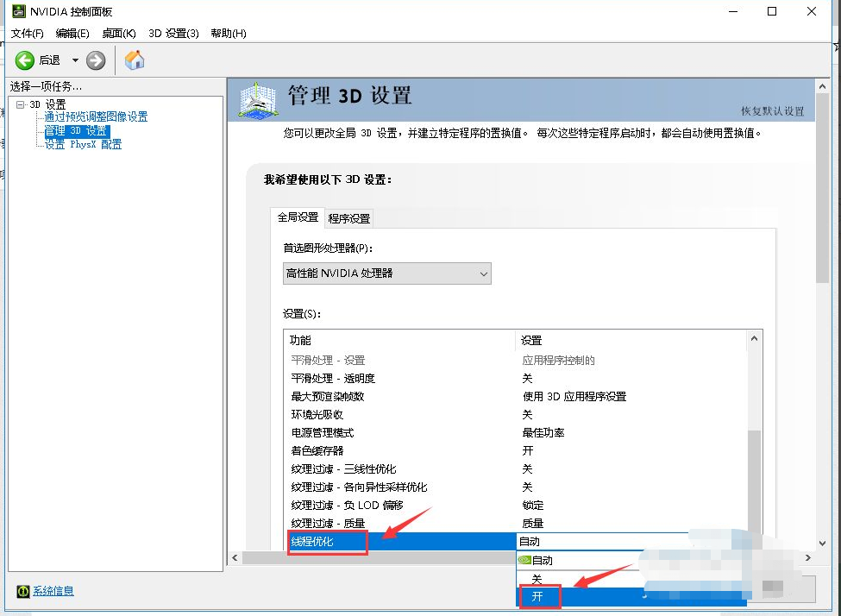Click 恢复默认设置 to restore defaults
841x616 pixels.
pyautogui.click(x=772, y=111)
